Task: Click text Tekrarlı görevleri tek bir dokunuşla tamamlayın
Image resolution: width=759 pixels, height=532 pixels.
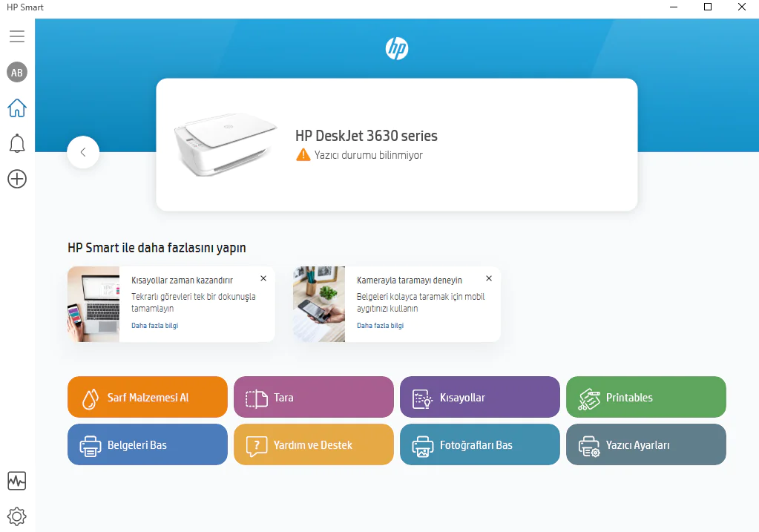Action: (194, 302)
